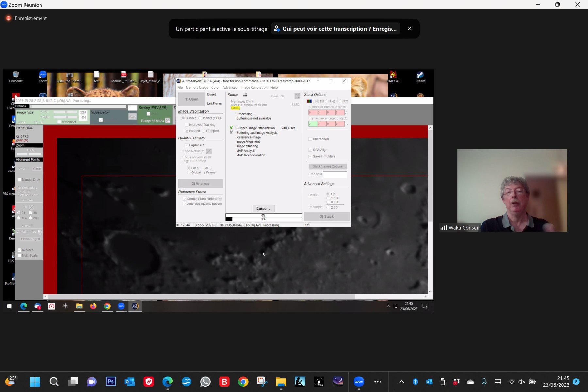The image size is (588, 392).
Task: Click the Free field text box
Action: click(x=335, y=174)
